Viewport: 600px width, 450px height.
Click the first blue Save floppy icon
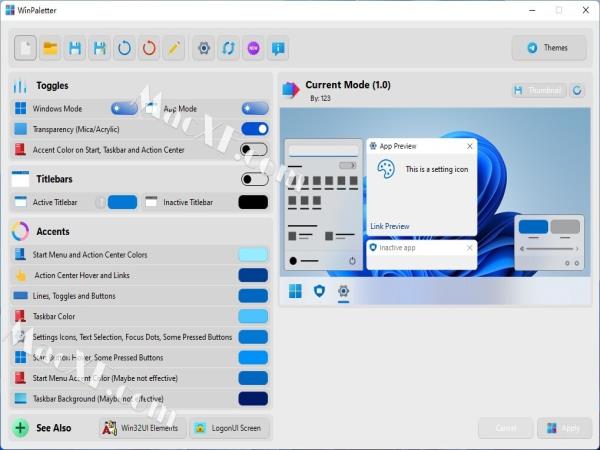(75, 48)
